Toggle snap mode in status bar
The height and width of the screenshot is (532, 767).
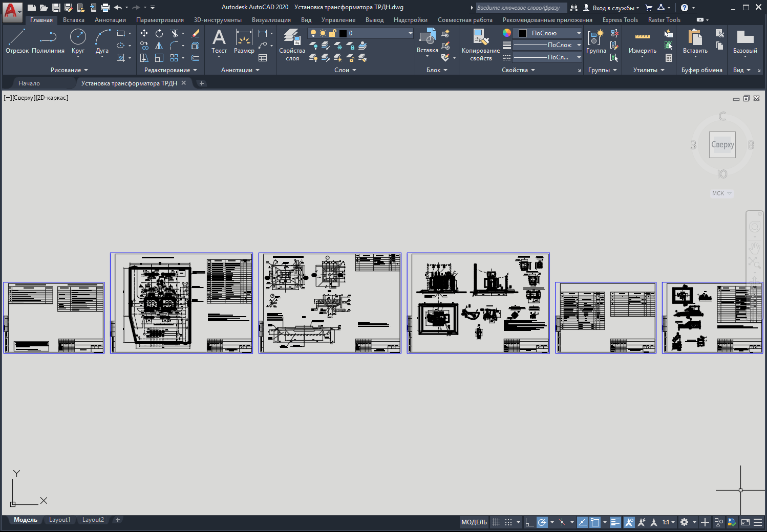(x=508, y=522)
